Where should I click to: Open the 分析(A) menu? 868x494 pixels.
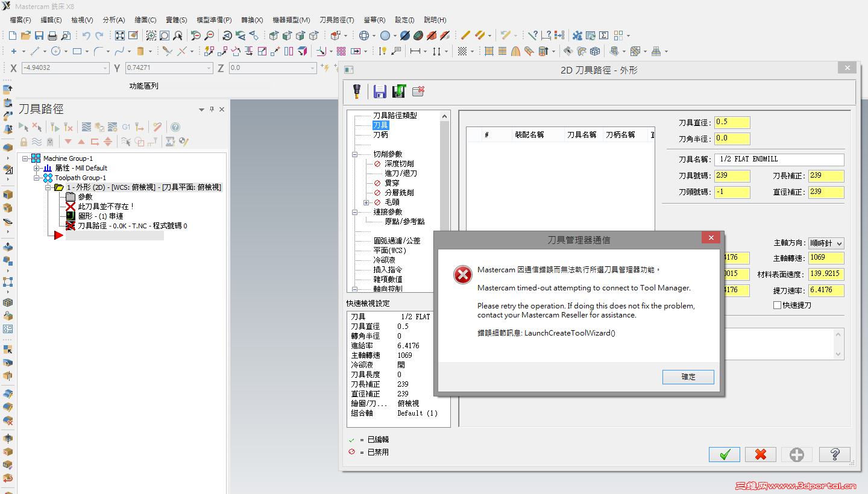[114, 20]
